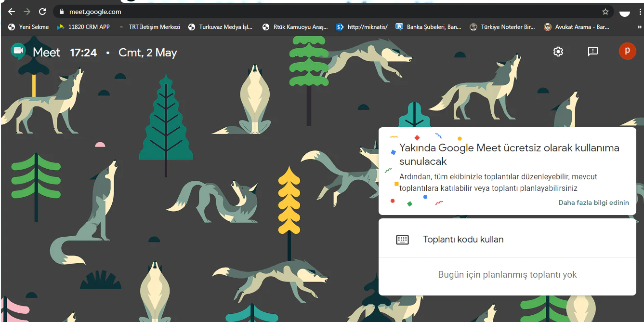Open the Avukat Arama bookmark
644x322 pixels.
click(x=577, y=27)
